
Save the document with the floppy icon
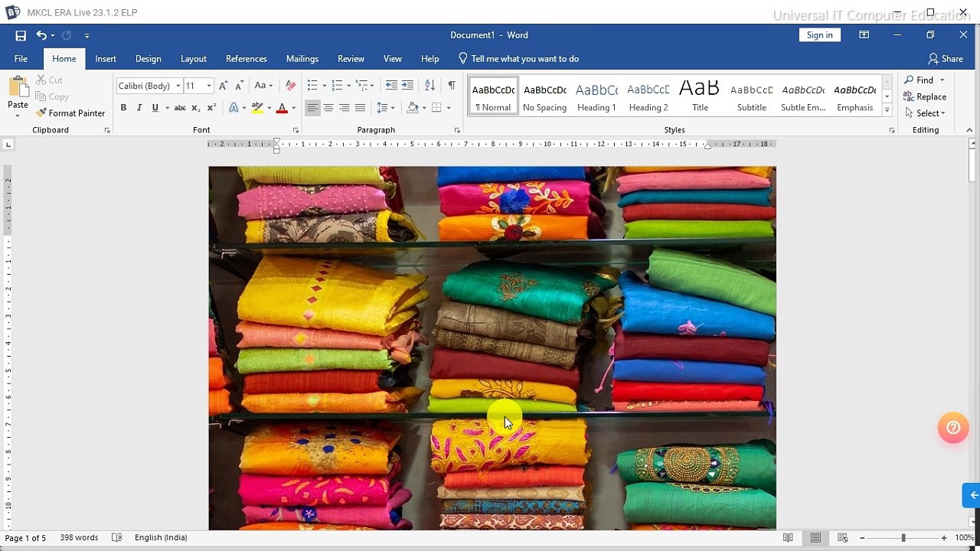[21, 35]
